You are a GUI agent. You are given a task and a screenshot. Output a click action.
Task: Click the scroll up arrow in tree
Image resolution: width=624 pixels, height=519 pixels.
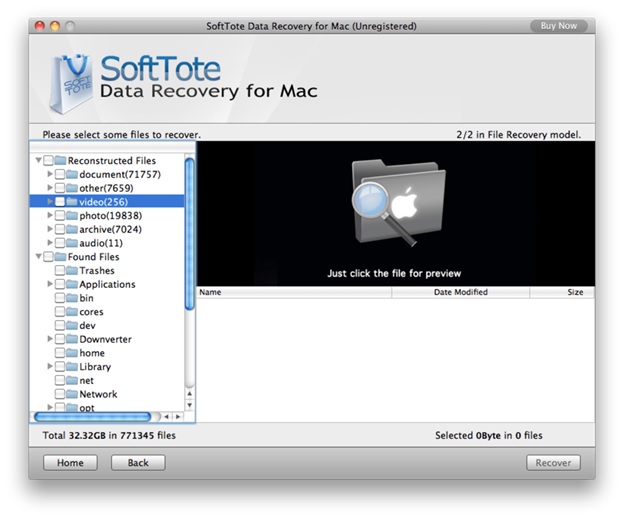pos(190,394)
